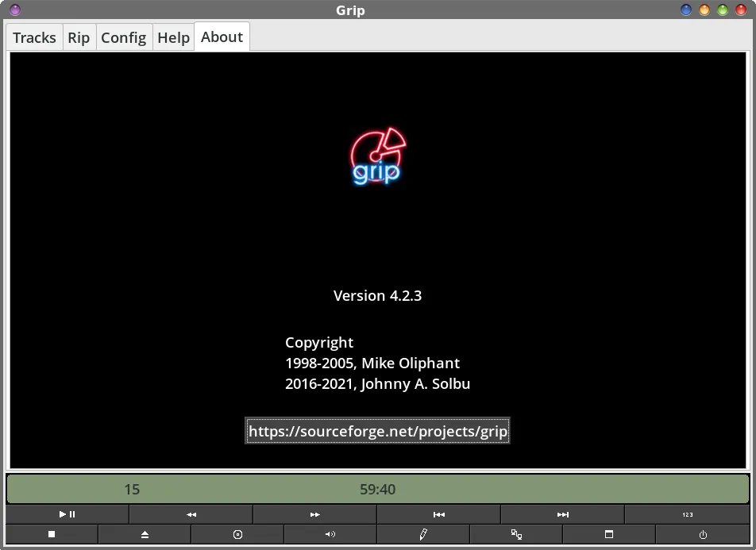Click the 59:40 time display
This screenshot has height=550, width=756.
pos(377,489)
